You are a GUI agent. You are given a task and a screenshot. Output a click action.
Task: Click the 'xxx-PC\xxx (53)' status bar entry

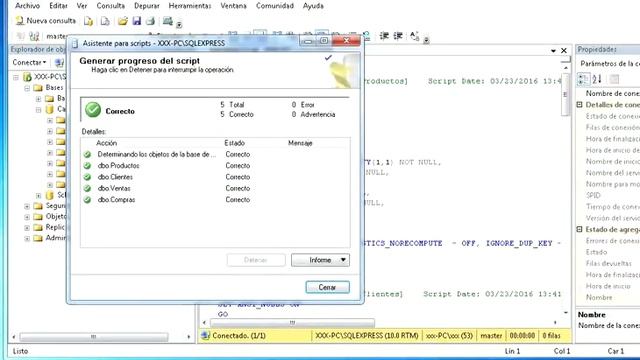point(449,336)
